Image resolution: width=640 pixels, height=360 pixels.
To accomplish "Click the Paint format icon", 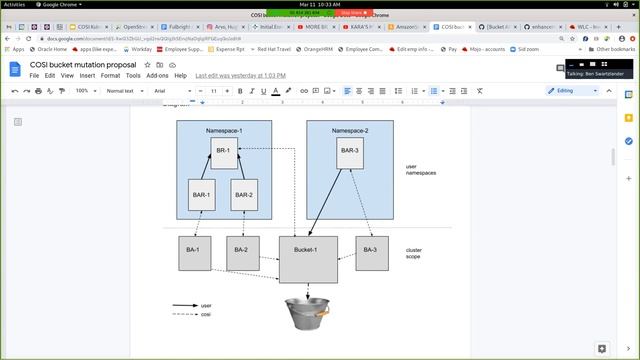I will click(62, 91).
